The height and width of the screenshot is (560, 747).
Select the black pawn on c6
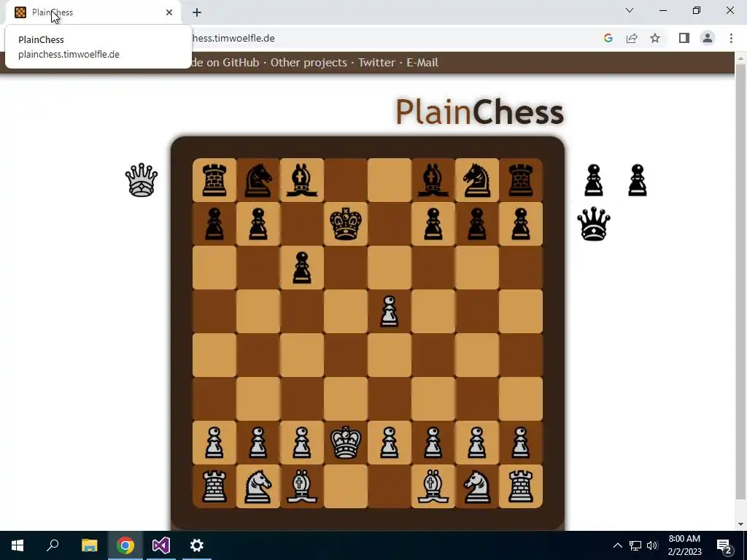click(x=302, y=268)
